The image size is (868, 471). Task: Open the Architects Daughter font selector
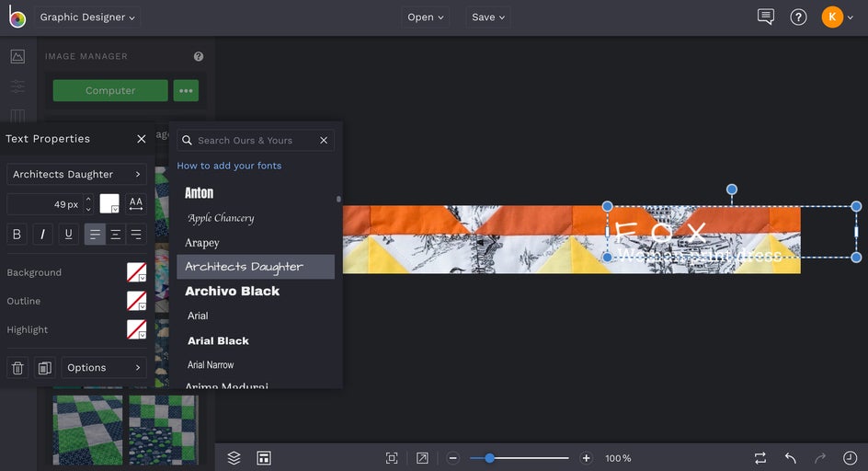[76, 174]
